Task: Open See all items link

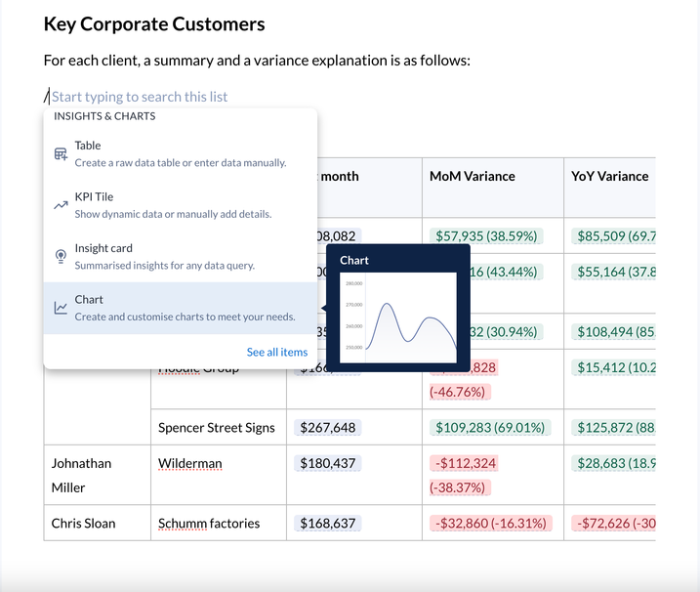Action: (276, 352)
